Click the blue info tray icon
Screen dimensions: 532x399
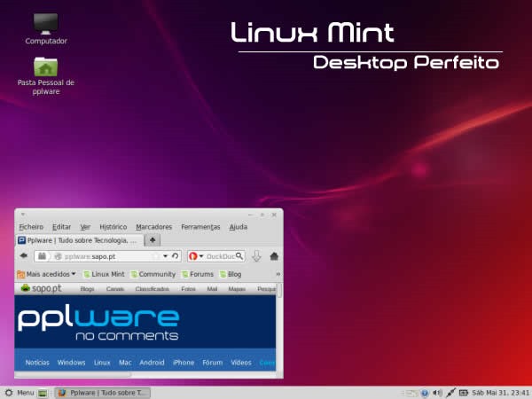(424, 393)
